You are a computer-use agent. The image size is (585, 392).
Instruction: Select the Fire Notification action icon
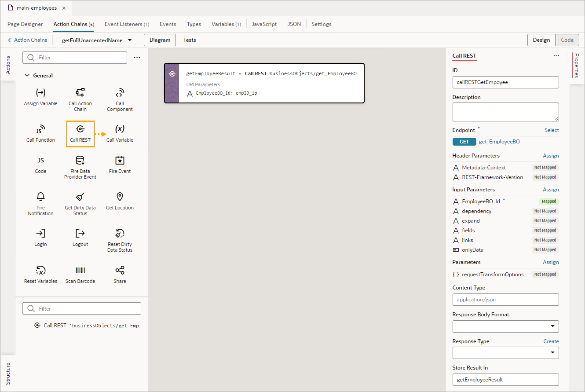coord(40,197)
